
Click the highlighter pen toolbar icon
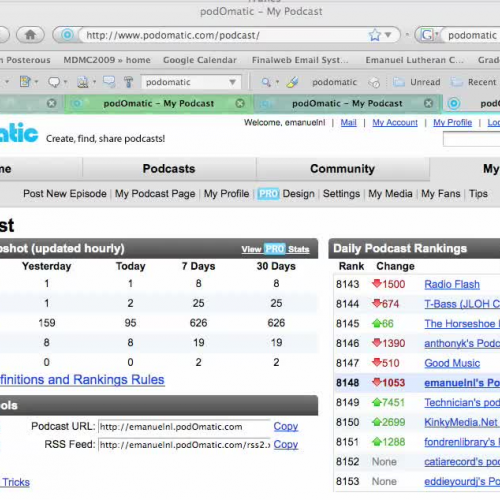292,82
